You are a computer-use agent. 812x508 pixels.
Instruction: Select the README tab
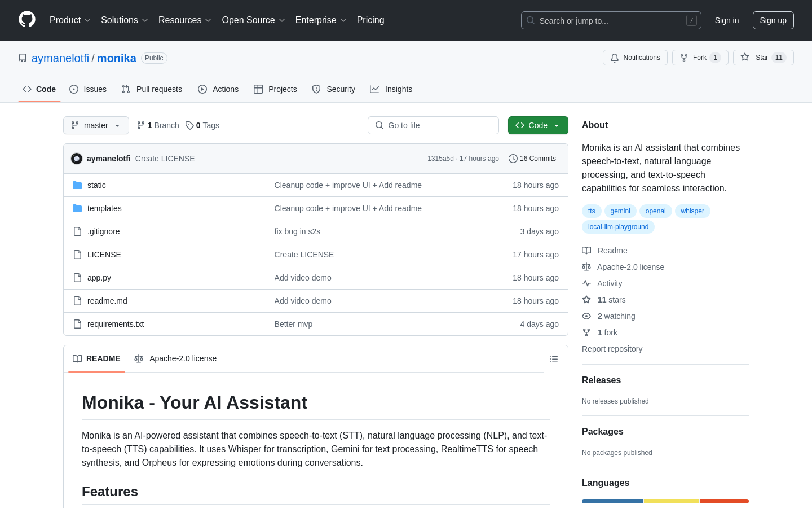[96, 358]
